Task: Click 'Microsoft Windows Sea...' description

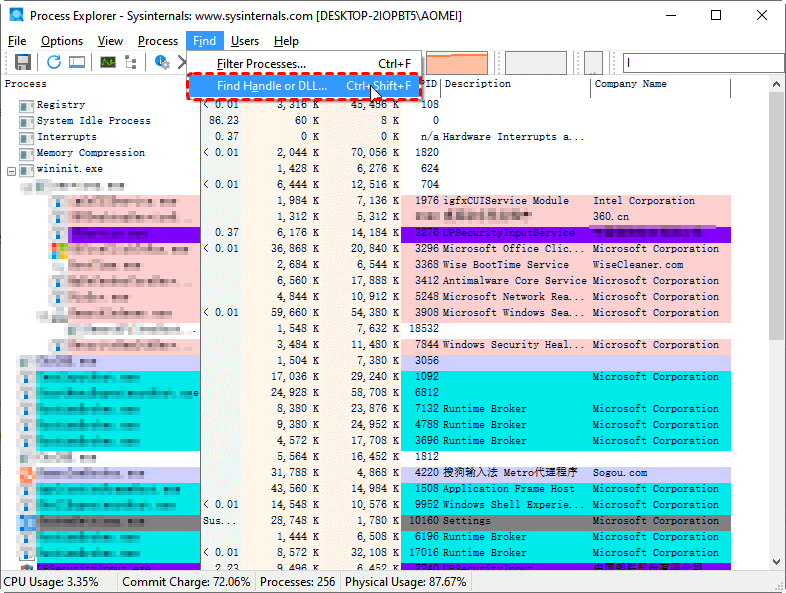Action: [513, 313]
